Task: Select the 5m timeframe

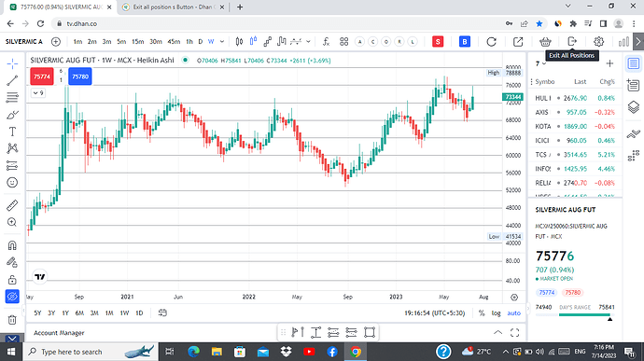Action: 121,41
